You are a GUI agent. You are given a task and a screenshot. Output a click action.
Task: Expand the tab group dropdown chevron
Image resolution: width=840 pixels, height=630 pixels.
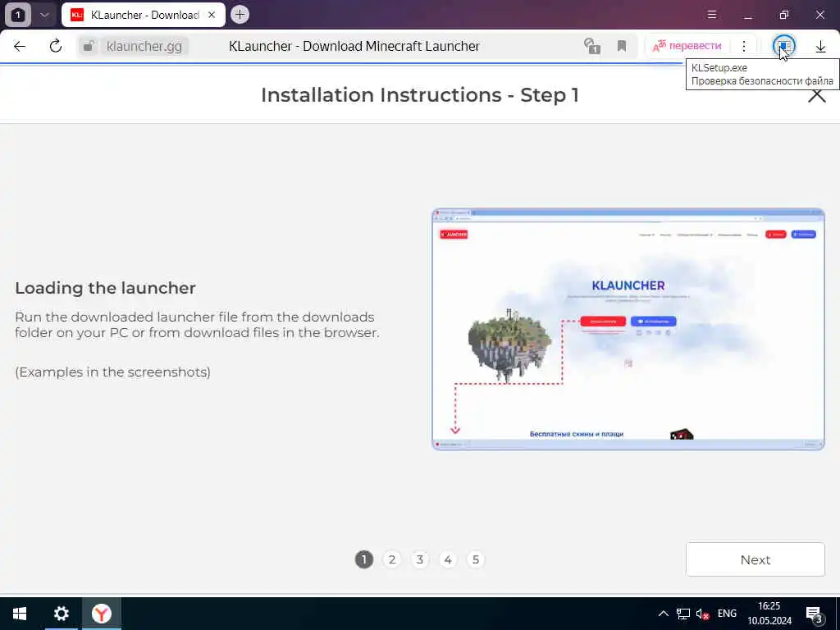44,15
